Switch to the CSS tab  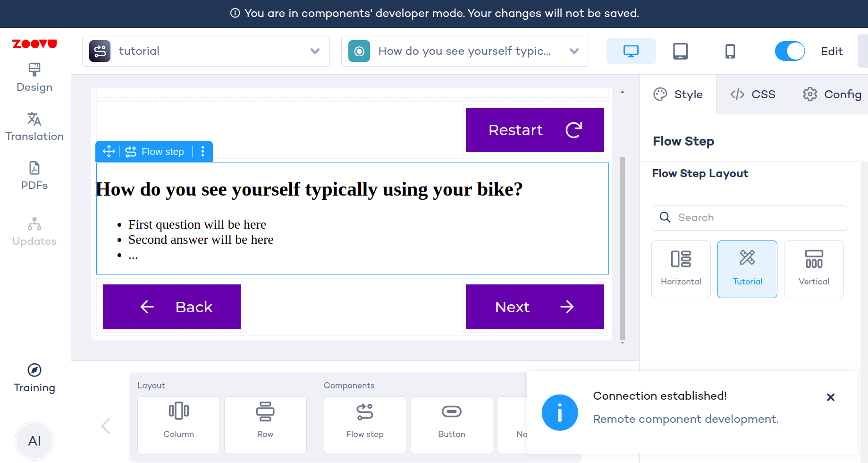tap(752, 94)
